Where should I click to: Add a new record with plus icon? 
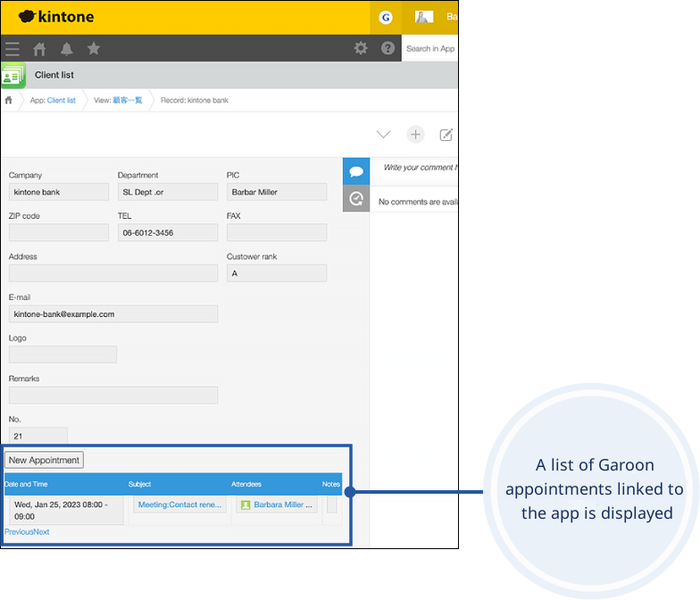(415, 134)
